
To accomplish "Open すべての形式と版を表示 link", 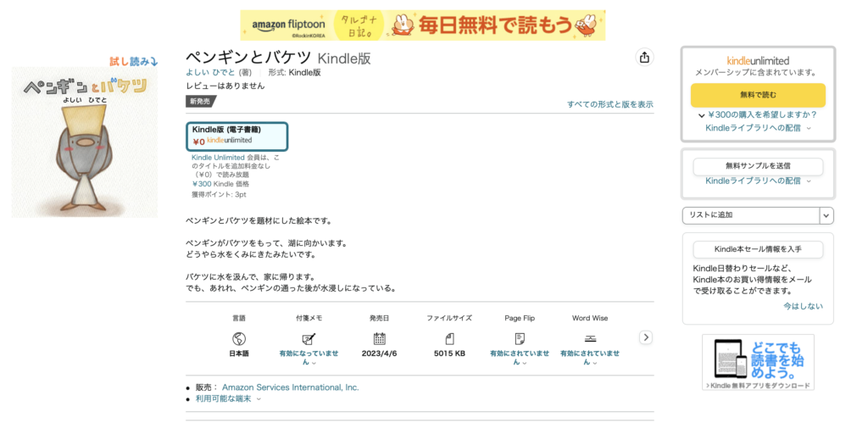I will click(609, 104).
